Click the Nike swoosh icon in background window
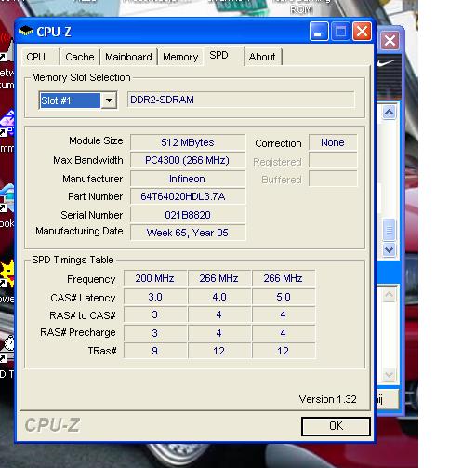 pyautogui.click(x=386, y=63)
